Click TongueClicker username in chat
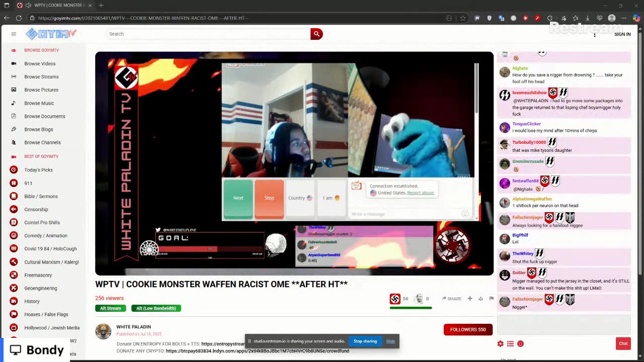Screen dimensions: 644x362 pyautogui.click(x=526, y=124)
